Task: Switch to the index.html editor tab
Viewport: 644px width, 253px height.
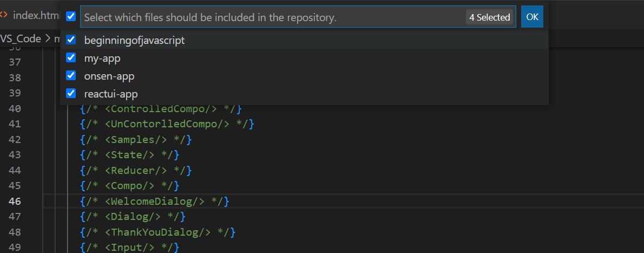Action: click(x=34, y=15)
